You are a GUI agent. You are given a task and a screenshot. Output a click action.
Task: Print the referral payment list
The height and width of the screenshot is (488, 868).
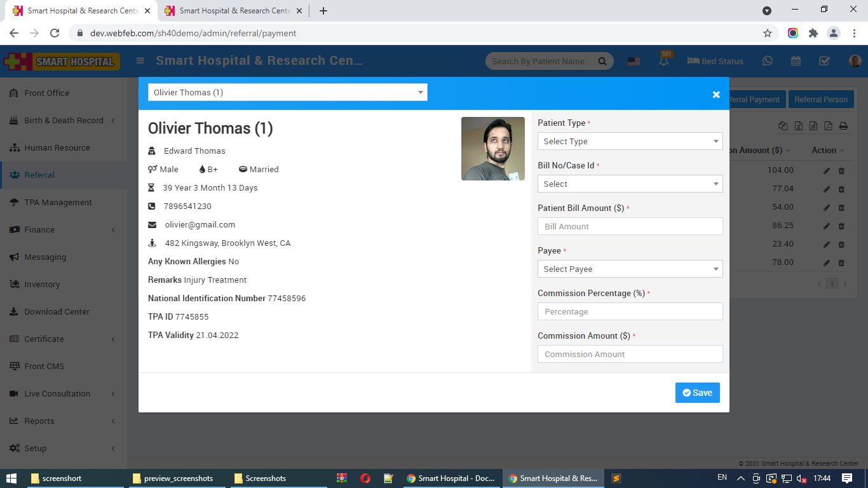pos(844,126)
